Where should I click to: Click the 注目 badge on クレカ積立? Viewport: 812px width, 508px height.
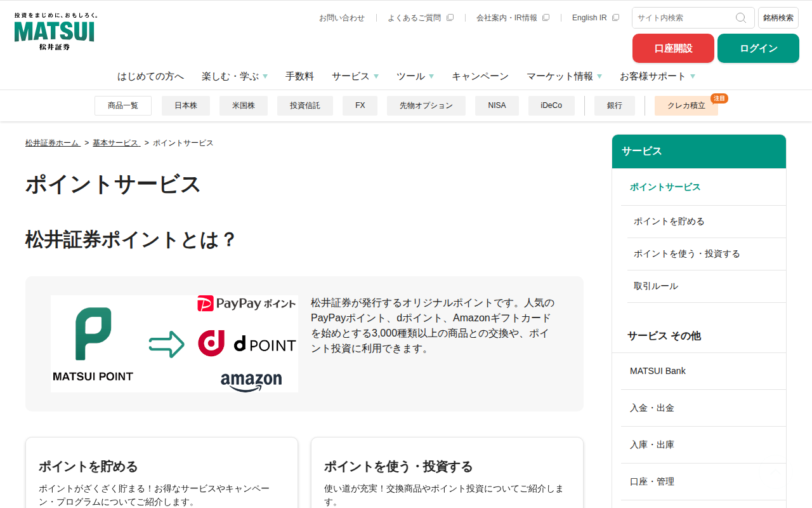click(719, 98)
